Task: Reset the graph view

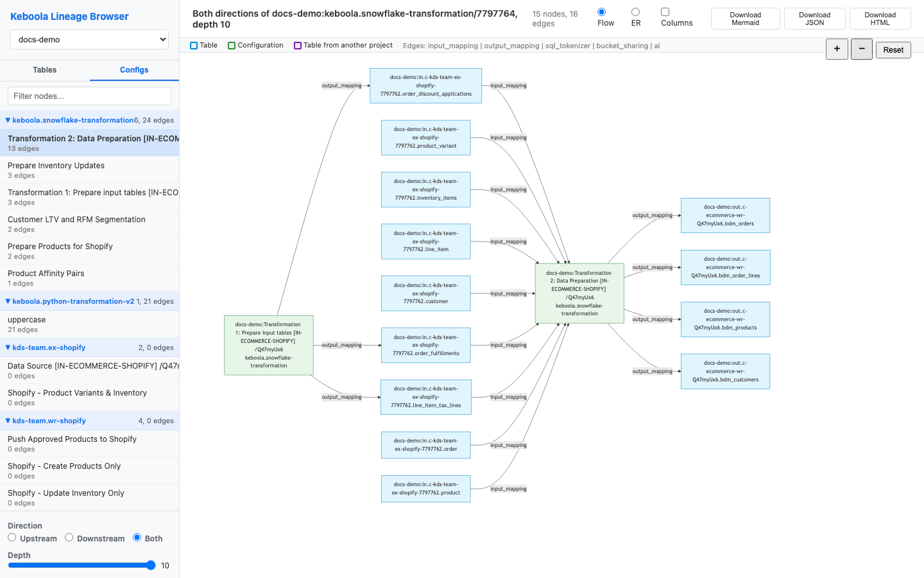Action: pos(893,49)
